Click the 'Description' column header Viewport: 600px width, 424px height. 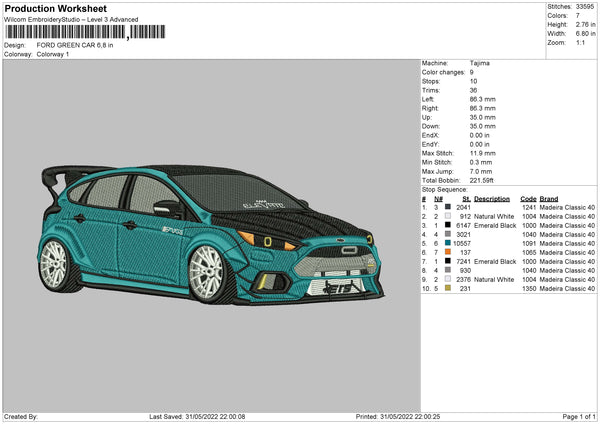click(492, 199)
